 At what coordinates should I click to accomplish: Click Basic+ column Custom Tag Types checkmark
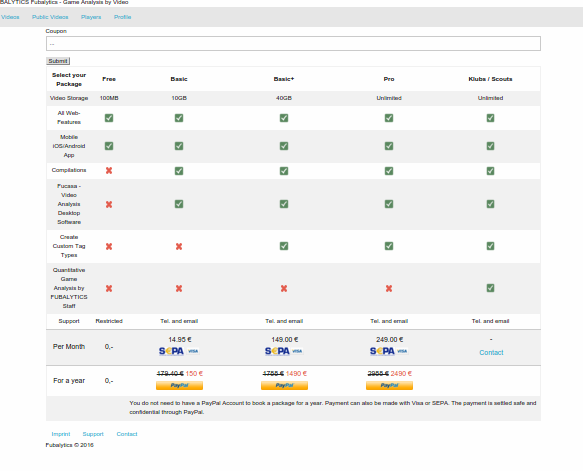[x=284, y=246]
